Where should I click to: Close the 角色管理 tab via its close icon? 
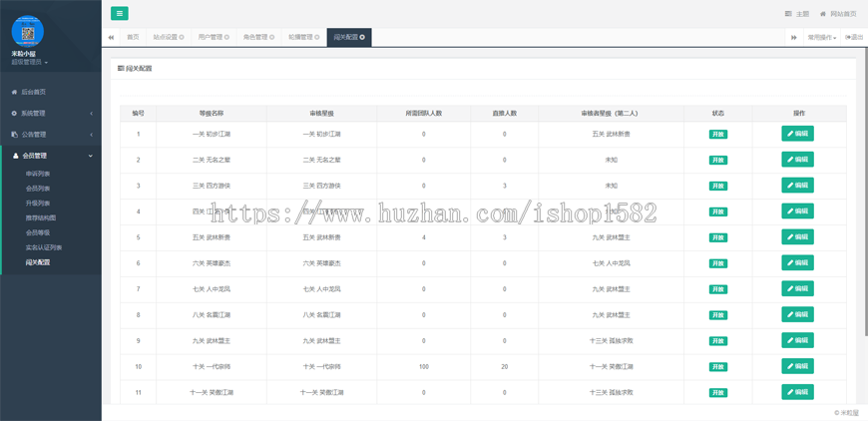coord(271,38)
